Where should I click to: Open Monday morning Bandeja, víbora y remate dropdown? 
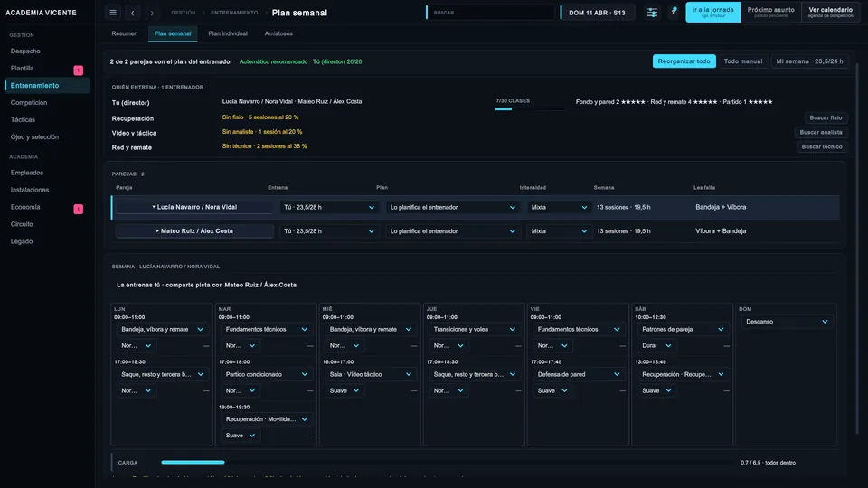(x=162, y=329)
